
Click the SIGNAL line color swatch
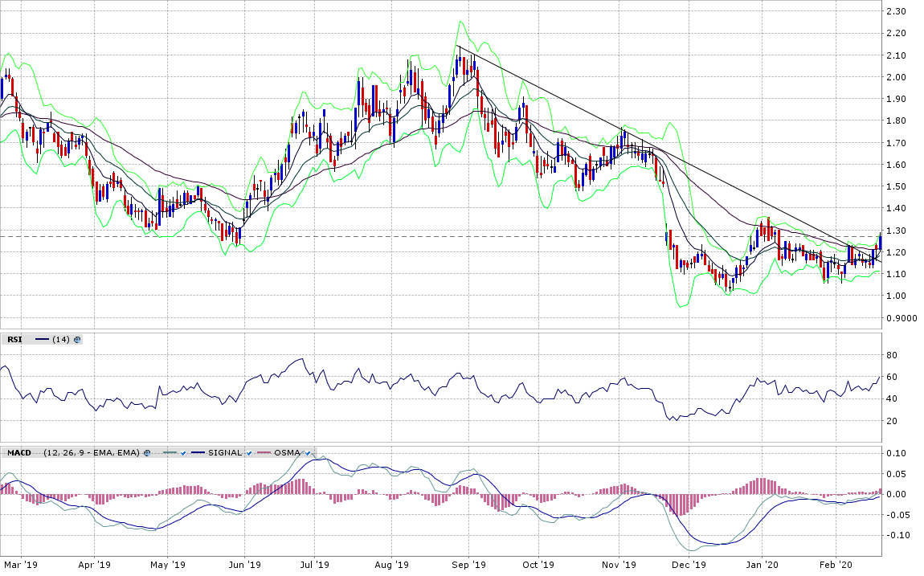click(x=197, y=453)
